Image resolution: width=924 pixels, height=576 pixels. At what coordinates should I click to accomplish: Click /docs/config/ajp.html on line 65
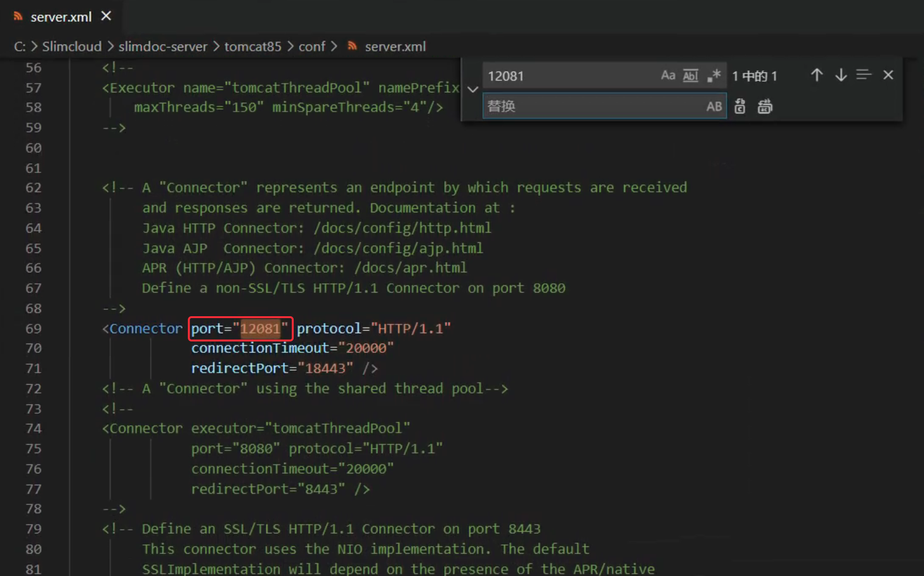coord(398,248)
